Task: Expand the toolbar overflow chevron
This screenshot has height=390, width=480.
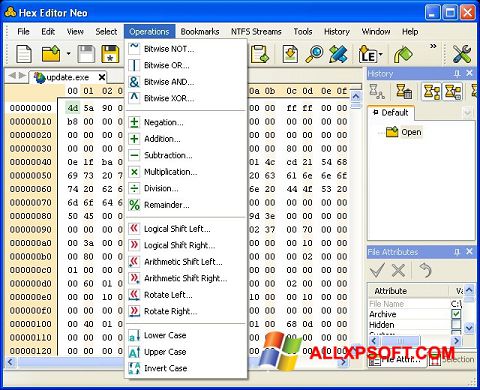Action: [433, 46]
